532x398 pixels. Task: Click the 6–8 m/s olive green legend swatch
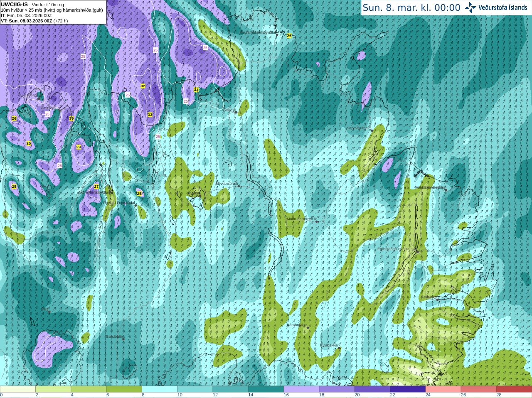point(124,389)
